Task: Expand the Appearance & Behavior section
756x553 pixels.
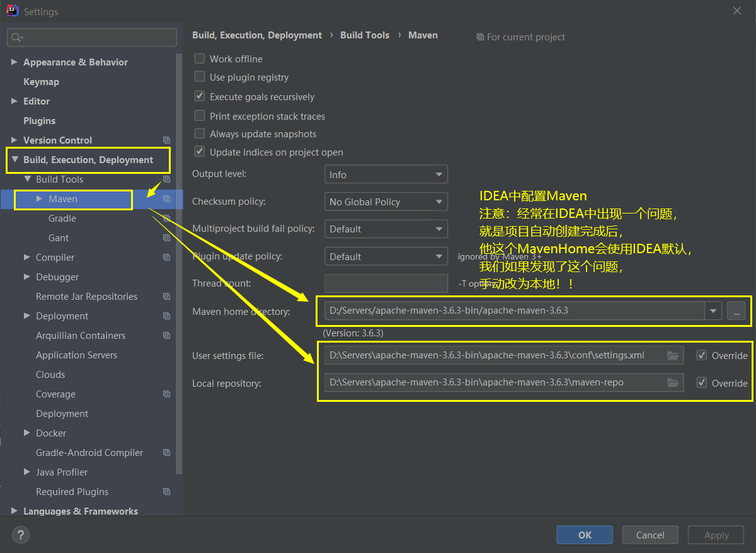Action: (14, 62)
